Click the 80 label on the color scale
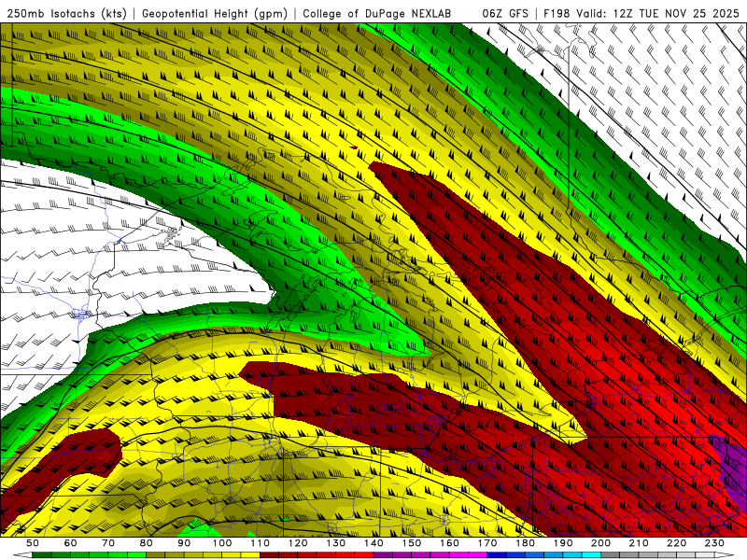The width and height of the screenshot is (747, 560). [x=147, y=543]
